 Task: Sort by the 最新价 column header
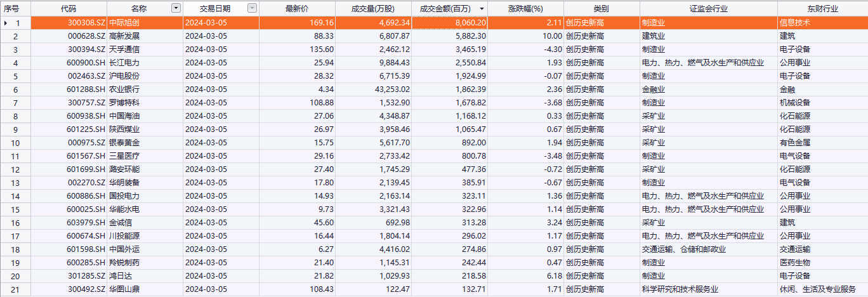[296, 9]
